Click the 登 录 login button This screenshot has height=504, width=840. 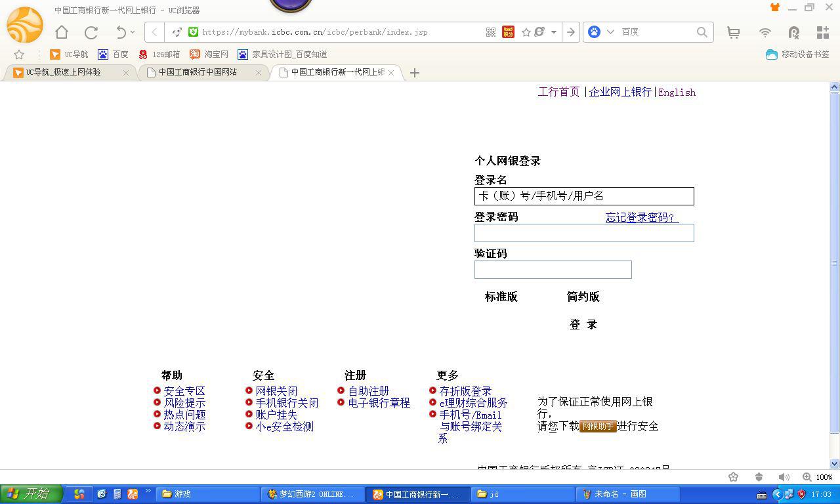click(x=583, y=324)
